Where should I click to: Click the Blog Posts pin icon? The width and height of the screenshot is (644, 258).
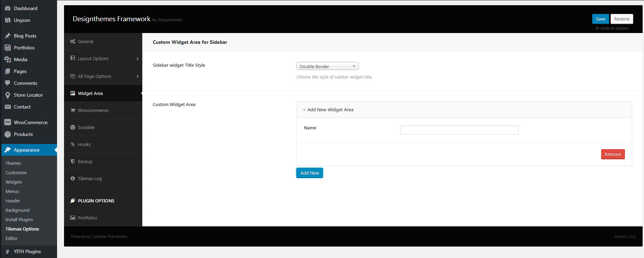pos(8,36)
